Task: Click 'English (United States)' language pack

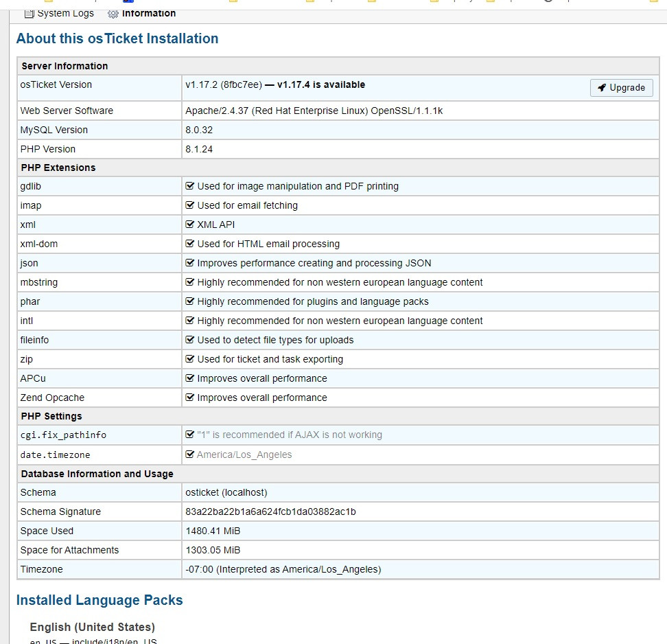Action: 93,627
